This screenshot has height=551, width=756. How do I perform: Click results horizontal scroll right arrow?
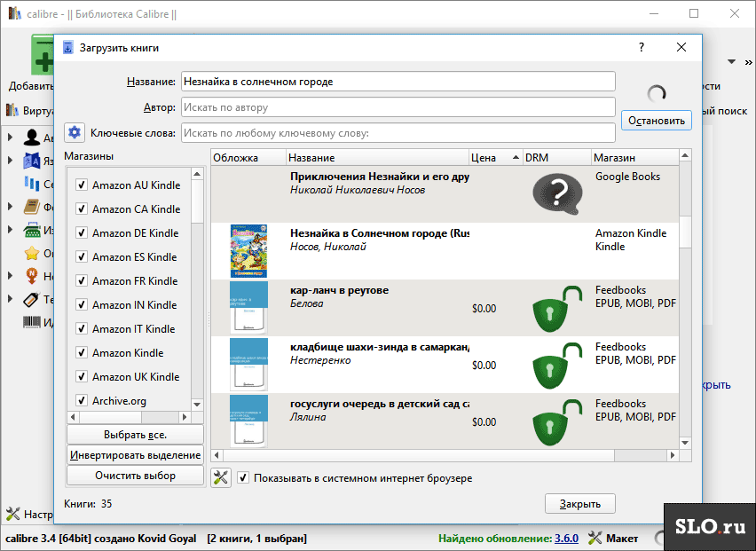[x=673, y=455]
